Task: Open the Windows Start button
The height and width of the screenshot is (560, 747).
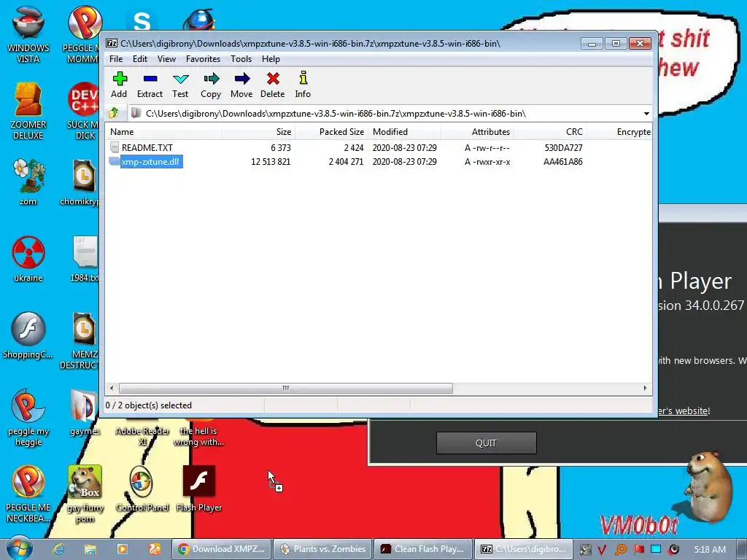Action: (x=19, y=548)
